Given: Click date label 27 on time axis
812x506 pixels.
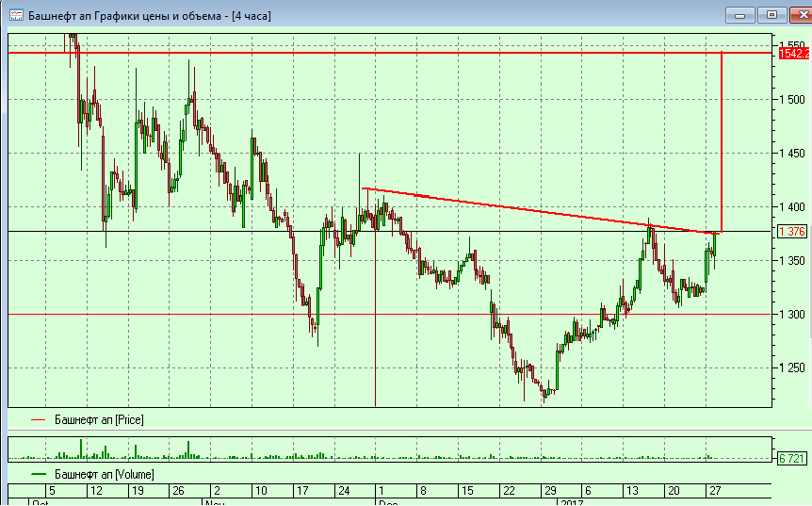Looking at the screenshot, I should pyautogui.click(x=715, y=491).
